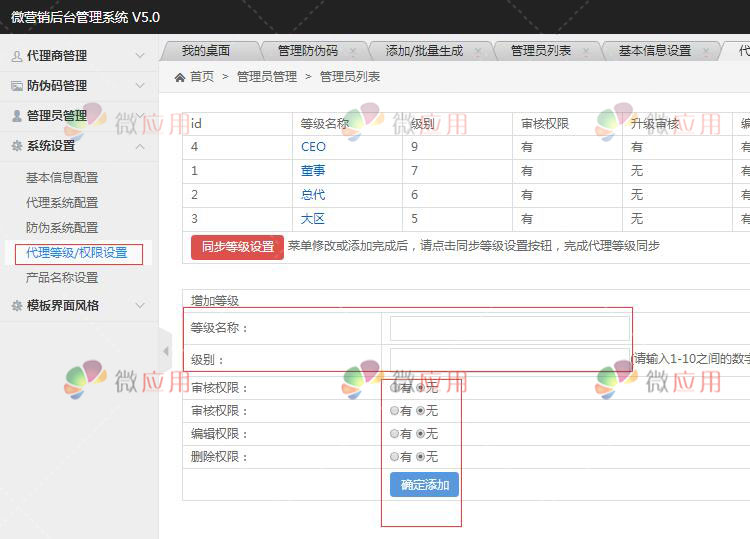Collapse the 系统设置 menu chevron
The height and width of the screenshot is (539, 750).
[x=140, y=146]
